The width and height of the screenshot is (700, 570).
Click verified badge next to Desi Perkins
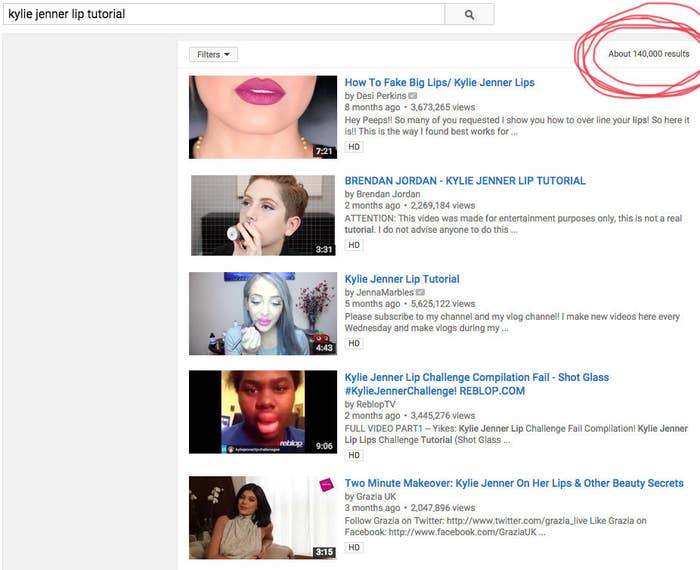point(412,96)
